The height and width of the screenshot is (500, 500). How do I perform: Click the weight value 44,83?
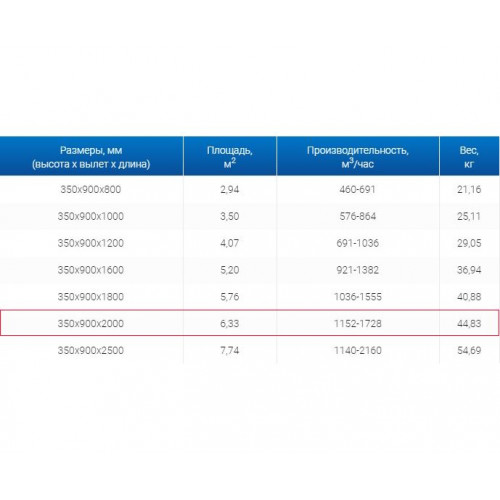tap(469, 323)
